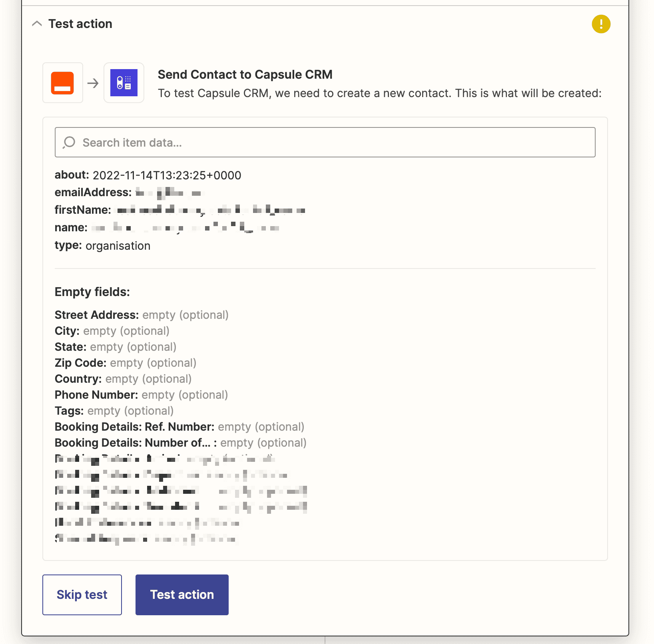Focus the Search item data field
654x644 pixels.
325,142
